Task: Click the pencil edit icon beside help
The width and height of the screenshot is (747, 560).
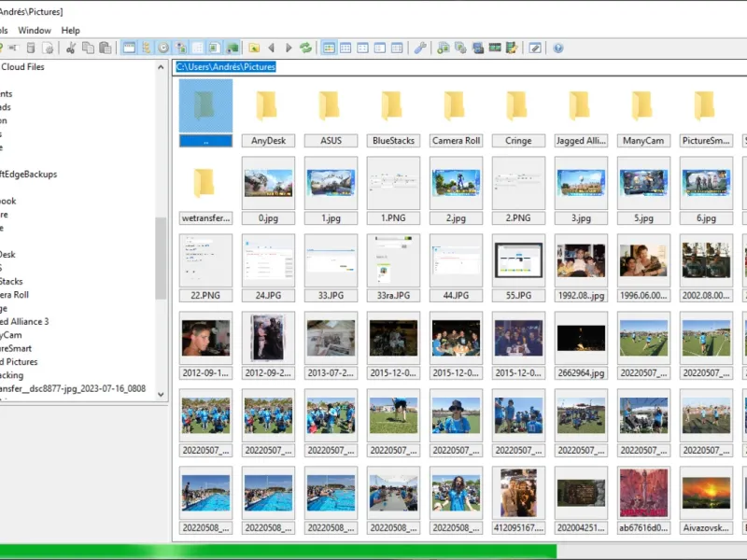Action: coord(535,48)
